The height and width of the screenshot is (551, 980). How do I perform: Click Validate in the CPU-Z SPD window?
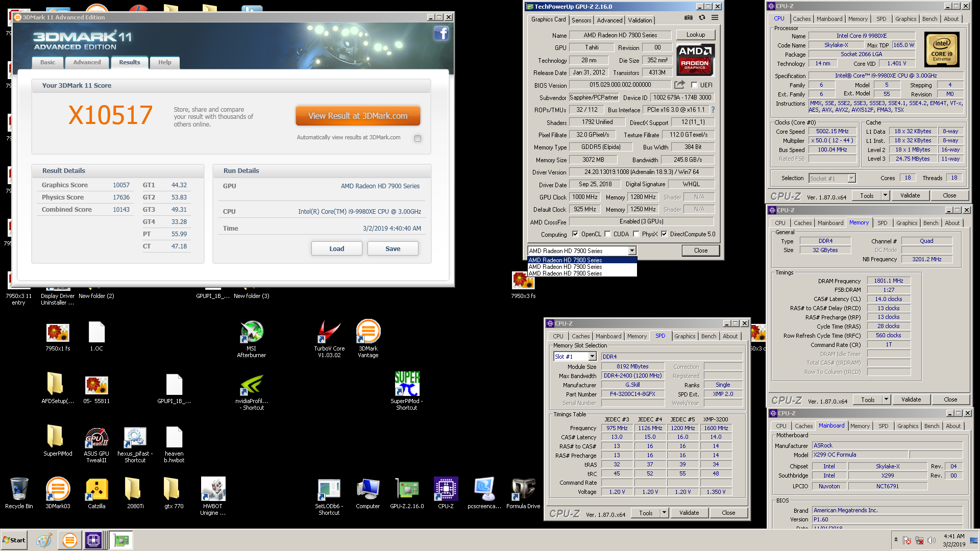coord(689,513)
